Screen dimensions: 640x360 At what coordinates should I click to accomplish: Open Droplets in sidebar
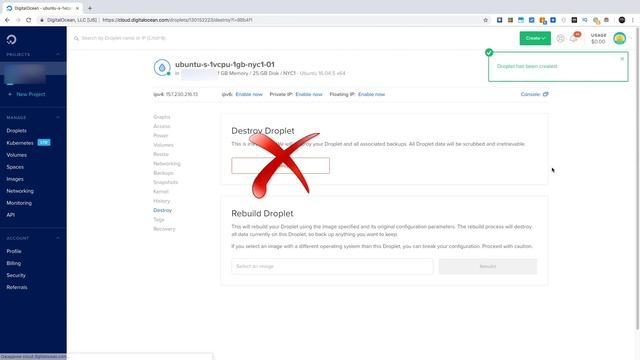16,131
